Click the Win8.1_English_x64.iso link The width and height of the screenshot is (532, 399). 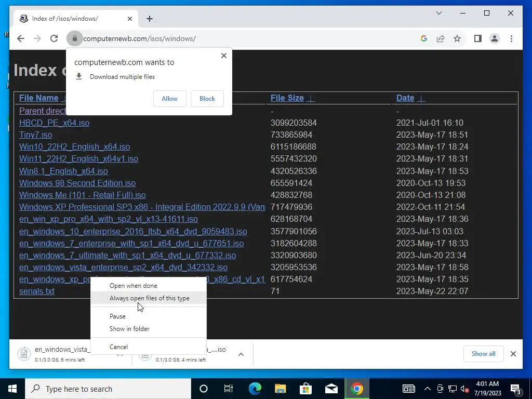pos(63,171)
